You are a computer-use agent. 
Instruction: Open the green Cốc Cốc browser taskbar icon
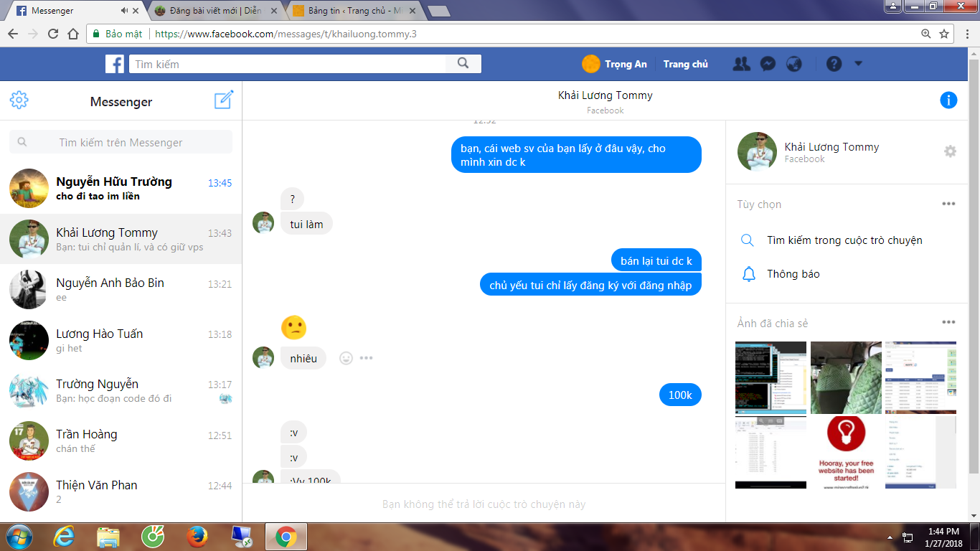[x=153, y=537]
